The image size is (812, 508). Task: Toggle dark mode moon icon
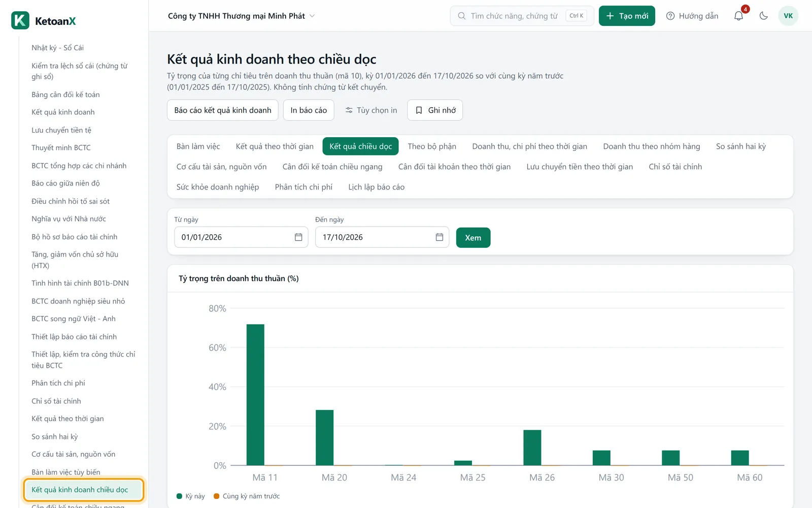763,16
